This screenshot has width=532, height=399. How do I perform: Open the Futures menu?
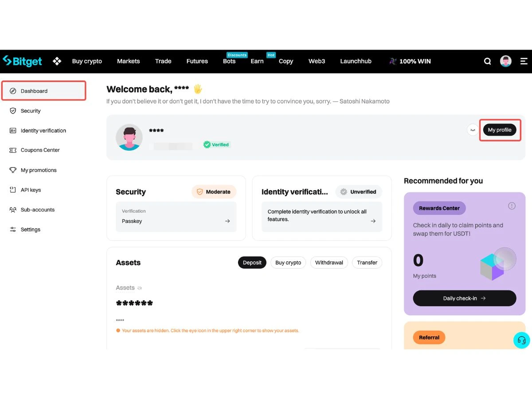pos(197,61)
